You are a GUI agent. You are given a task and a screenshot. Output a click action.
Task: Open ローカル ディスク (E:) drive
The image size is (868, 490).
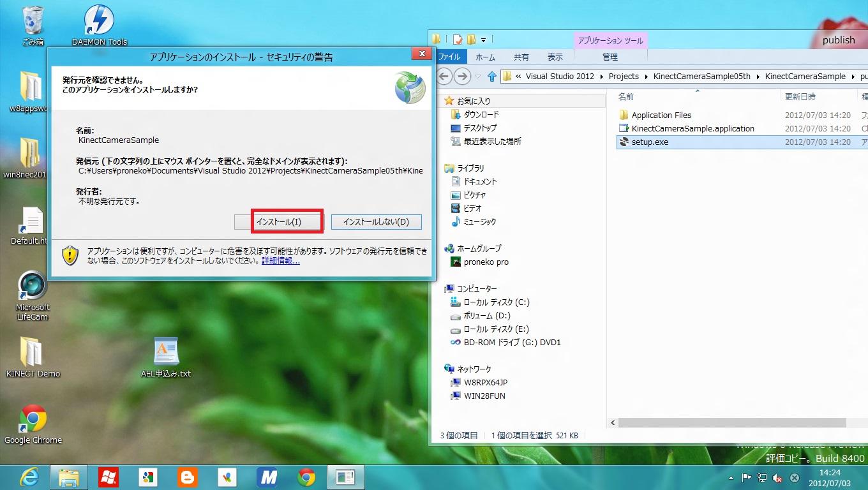click(497, 329)
